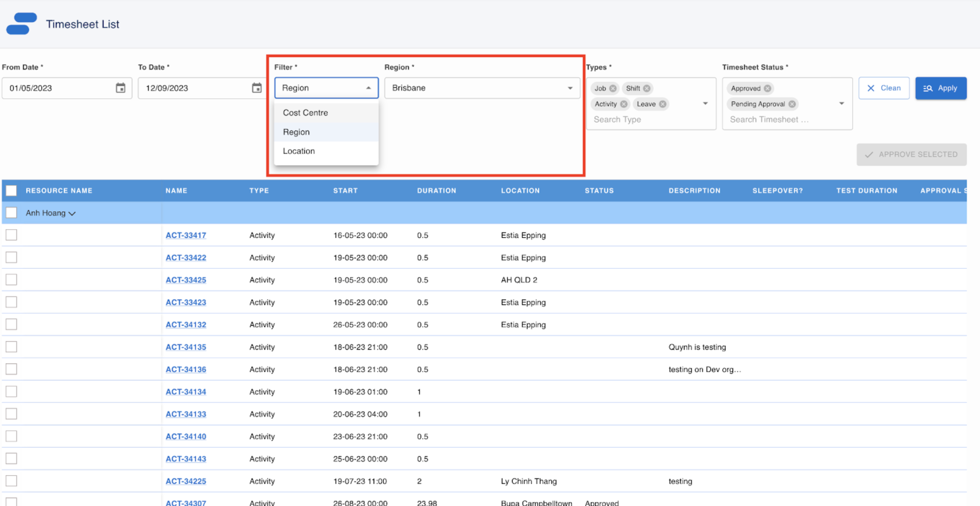This screenshot has width=980, height=506.
Task: Select the checkbox for row ACT-34136
Action: (x=11, y=369)
